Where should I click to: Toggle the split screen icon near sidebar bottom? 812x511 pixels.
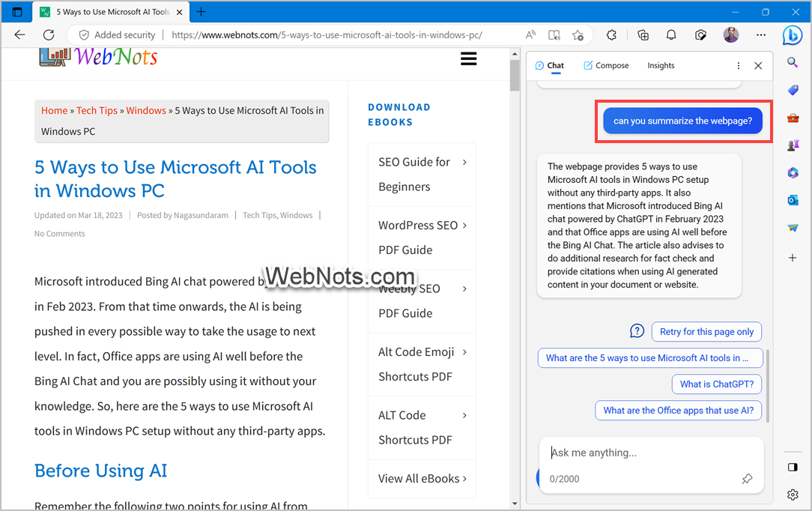click(793, 466)
